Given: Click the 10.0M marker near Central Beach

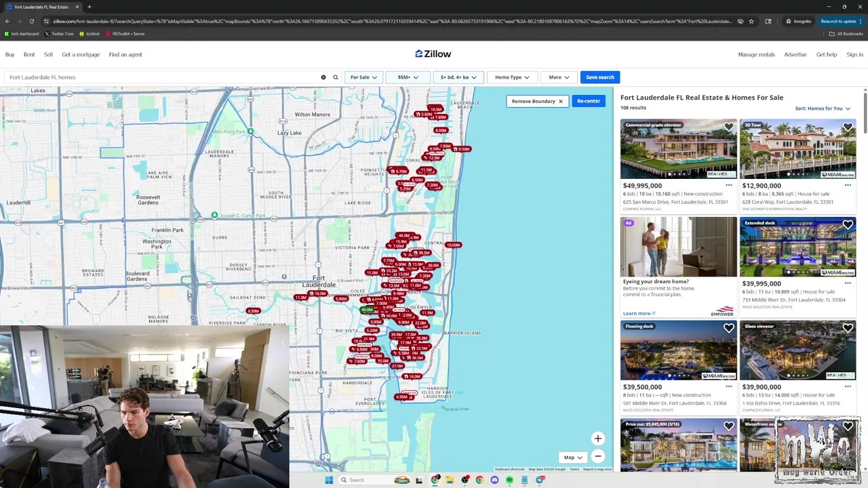Looking at the screenshot, I should 453,245.
